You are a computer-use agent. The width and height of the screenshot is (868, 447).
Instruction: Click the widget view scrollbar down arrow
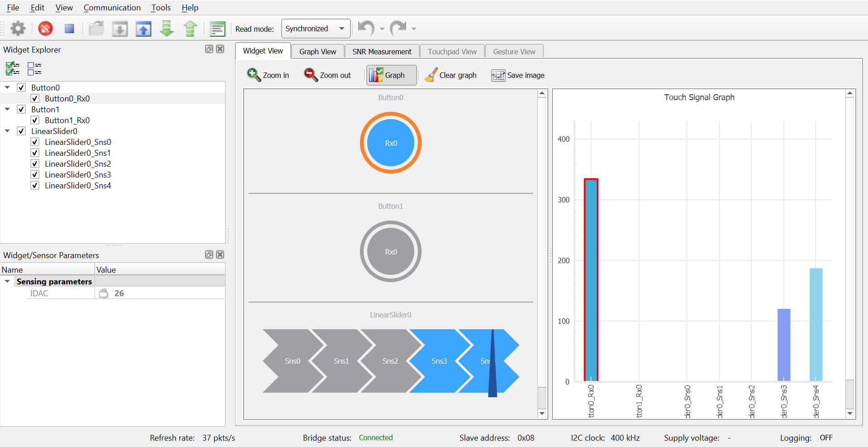pos(542,413)
